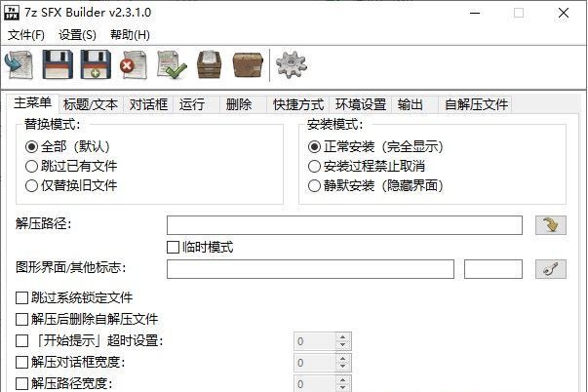This screenshot has height=392, width=588.
Task: Click the document icon with green checkmark
Action: (x=172, y=65)
